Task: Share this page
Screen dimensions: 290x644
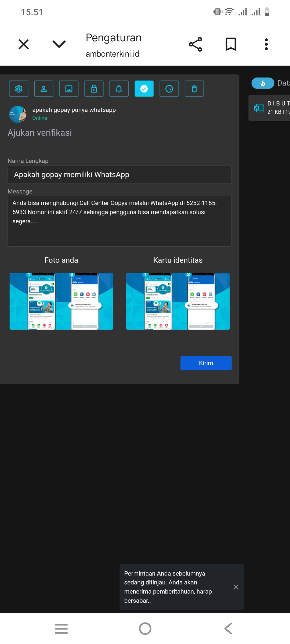Action: coord(195,44)
